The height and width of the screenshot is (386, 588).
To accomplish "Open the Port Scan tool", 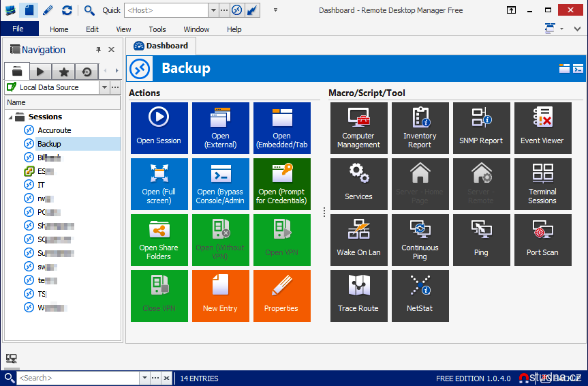I will point(542,239).
